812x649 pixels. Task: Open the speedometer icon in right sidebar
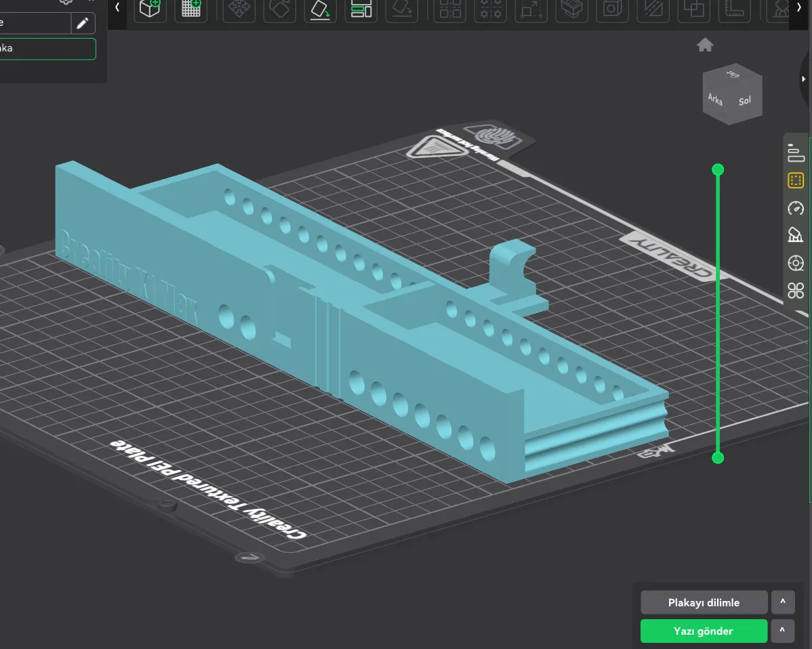tap(796, 208)
